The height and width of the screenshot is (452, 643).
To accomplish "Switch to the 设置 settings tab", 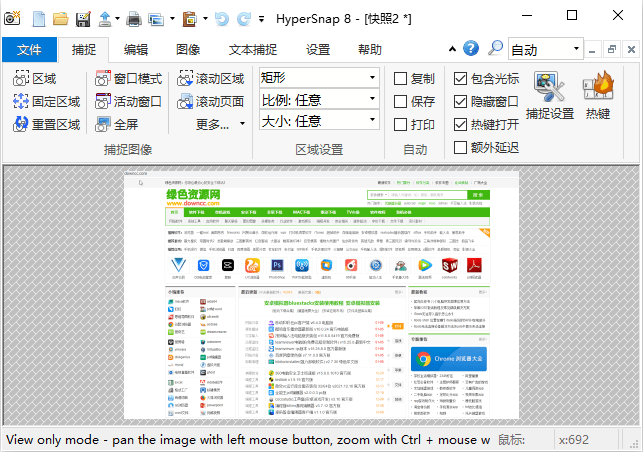I will tap(318, 50).
